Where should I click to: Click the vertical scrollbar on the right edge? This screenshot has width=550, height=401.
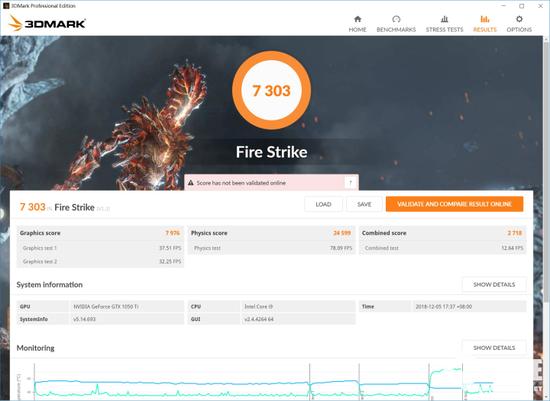coord(546,168)
